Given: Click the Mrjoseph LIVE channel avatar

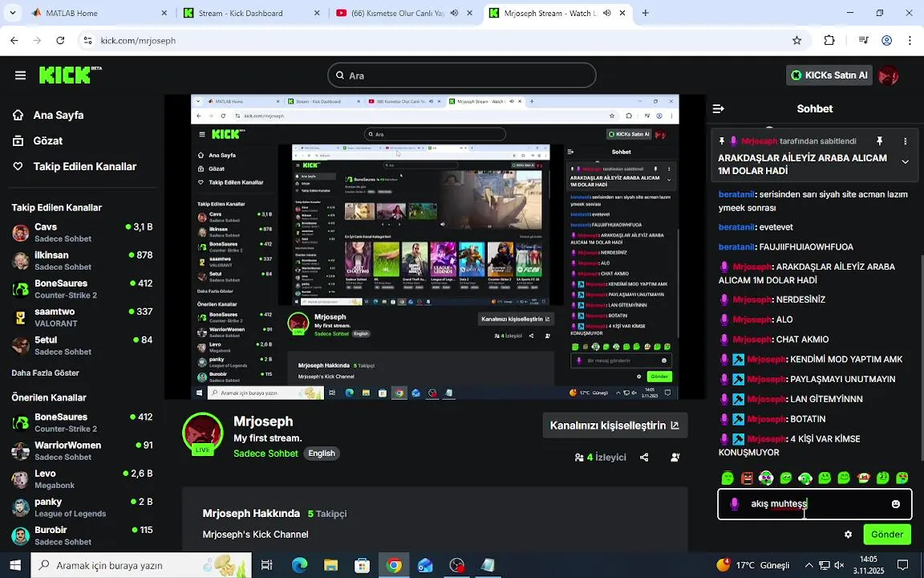Looking at the screenshot, I should pos(203,433).
